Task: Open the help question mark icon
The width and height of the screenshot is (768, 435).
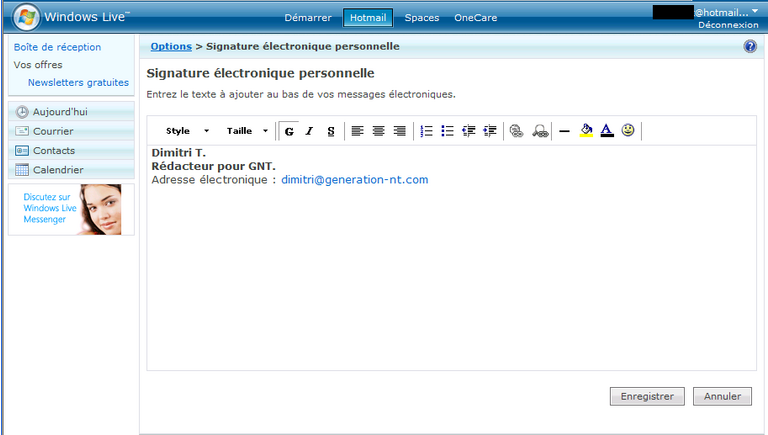Action: point(750,47)
